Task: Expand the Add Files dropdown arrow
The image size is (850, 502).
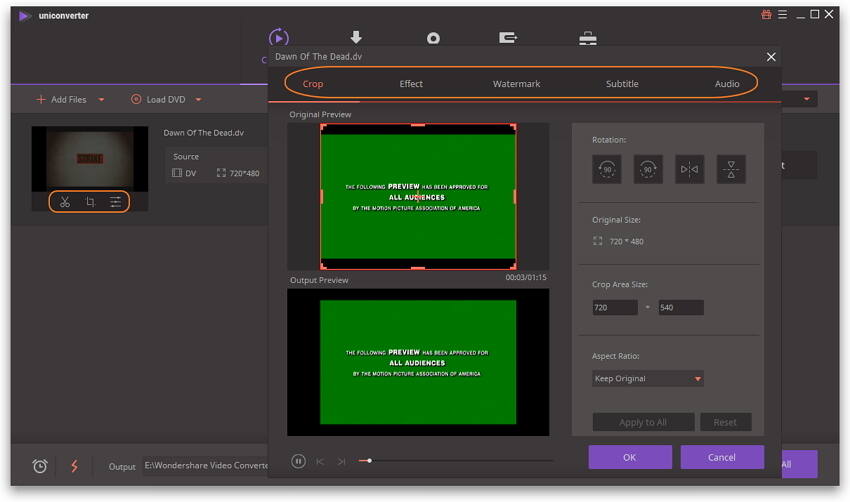Action: point(101,100)
